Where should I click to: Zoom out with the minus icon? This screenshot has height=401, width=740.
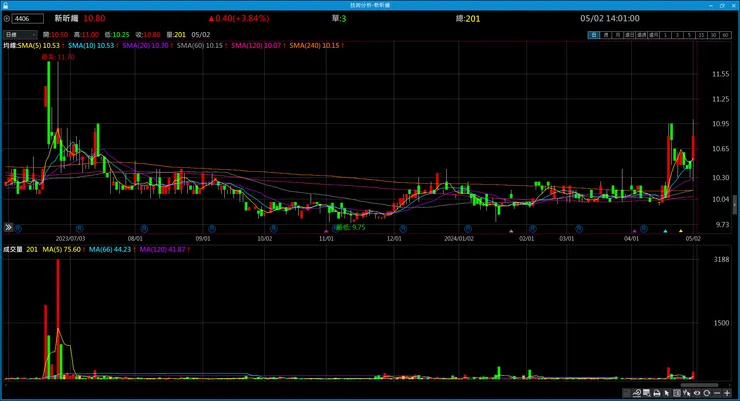[x=717, y=393]
